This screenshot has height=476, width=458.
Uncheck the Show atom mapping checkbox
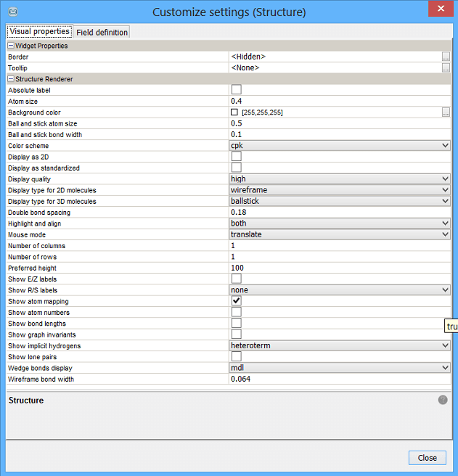(236, 301)
